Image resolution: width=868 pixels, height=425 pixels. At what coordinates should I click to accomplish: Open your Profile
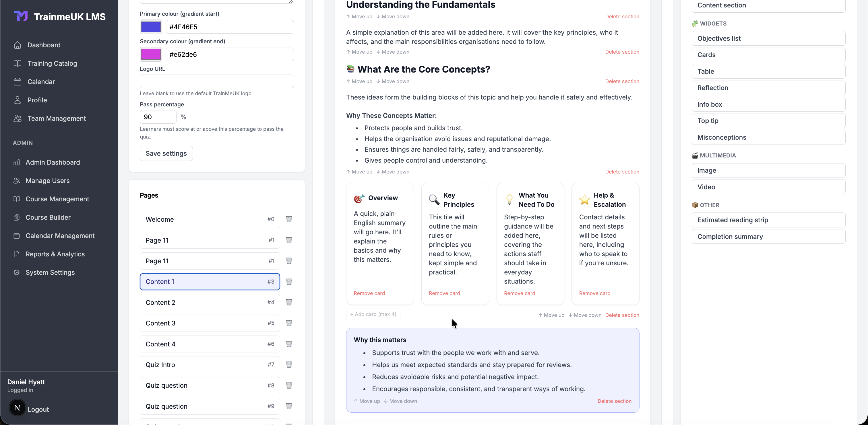click(37, 100)
